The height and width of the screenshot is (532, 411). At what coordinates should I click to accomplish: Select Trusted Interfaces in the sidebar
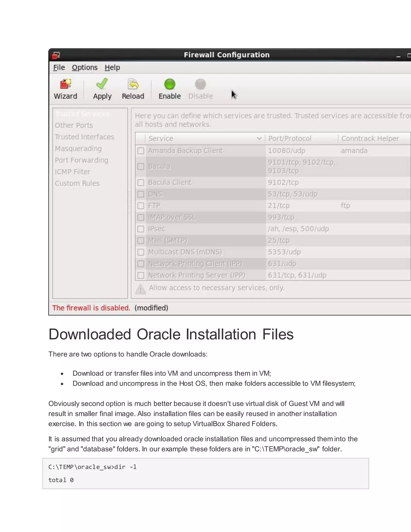[84, 137]
